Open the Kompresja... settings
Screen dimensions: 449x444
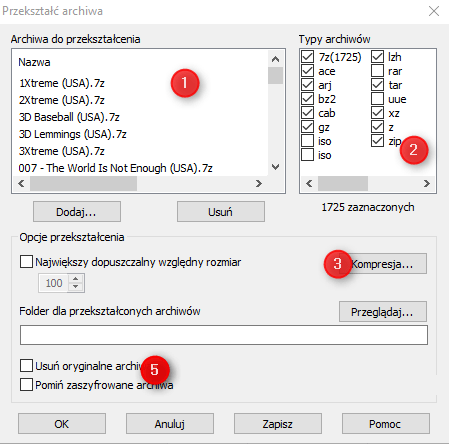(x=382, y=264)
